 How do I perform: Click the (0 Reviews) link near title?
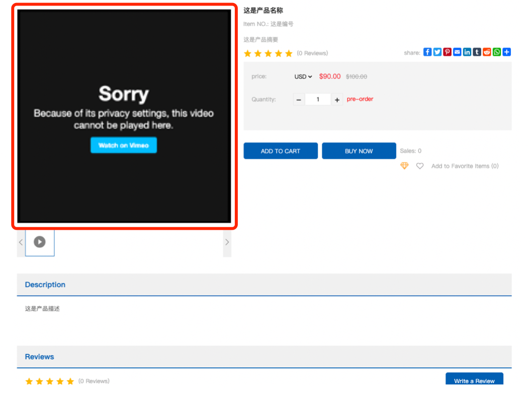point(312,53)
